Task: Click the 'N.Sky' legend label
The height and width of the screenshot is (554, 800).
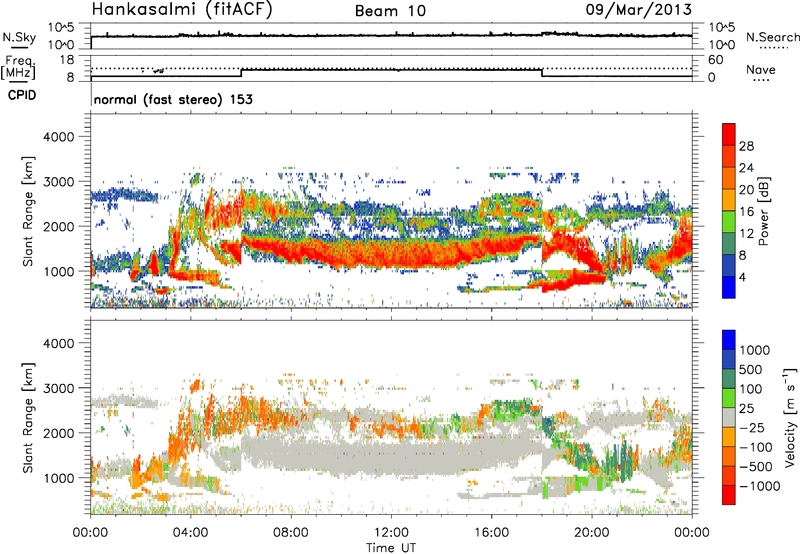Action: (x=19, y=37)
